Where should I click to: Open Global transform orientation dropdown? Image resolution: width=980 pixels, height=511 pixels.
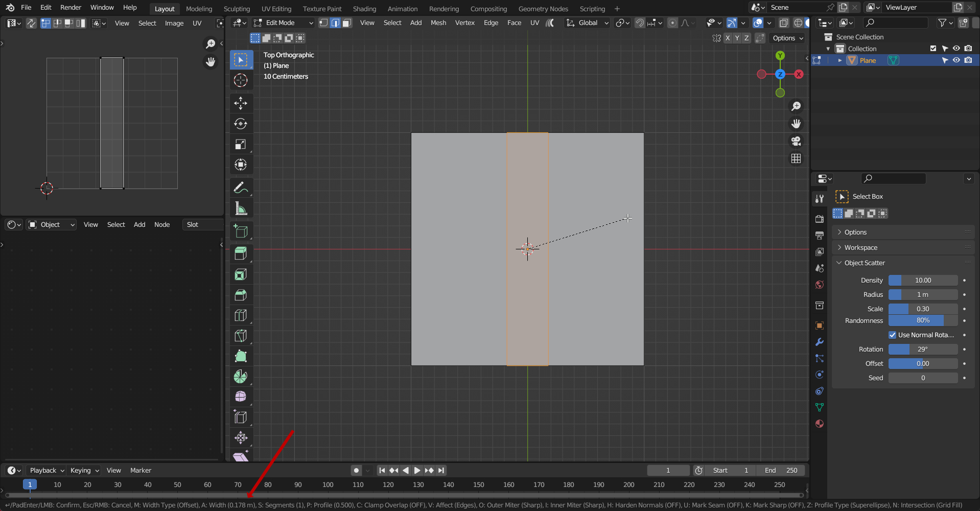point(587,23)
